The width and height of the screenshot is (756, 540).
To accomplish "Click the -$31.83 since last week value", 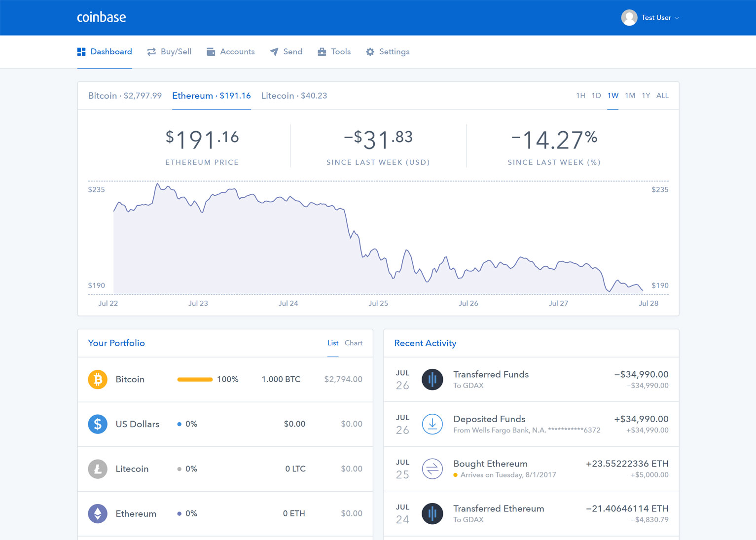I will point(378,139).
